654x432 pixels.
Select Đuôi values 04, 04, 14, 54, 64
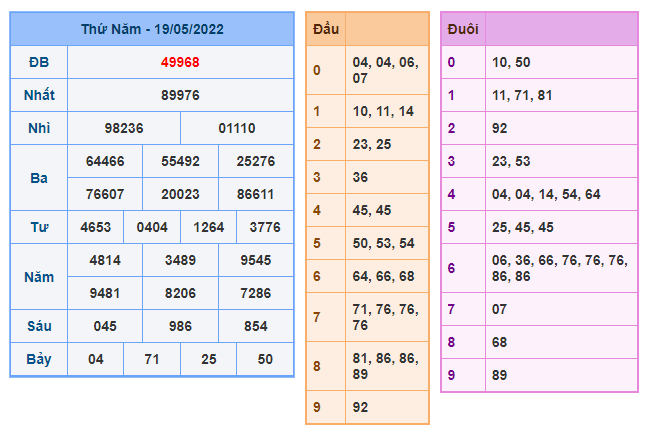pyautogui.click(x=545, y=194)
